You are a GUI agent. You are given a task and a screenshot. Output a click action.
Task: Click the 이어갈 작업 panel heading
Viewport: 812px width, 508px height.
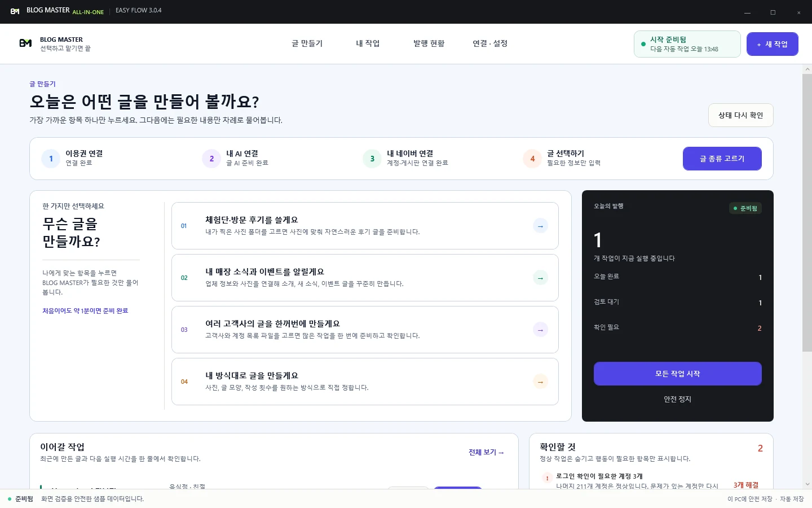click(x=63, y=447)
